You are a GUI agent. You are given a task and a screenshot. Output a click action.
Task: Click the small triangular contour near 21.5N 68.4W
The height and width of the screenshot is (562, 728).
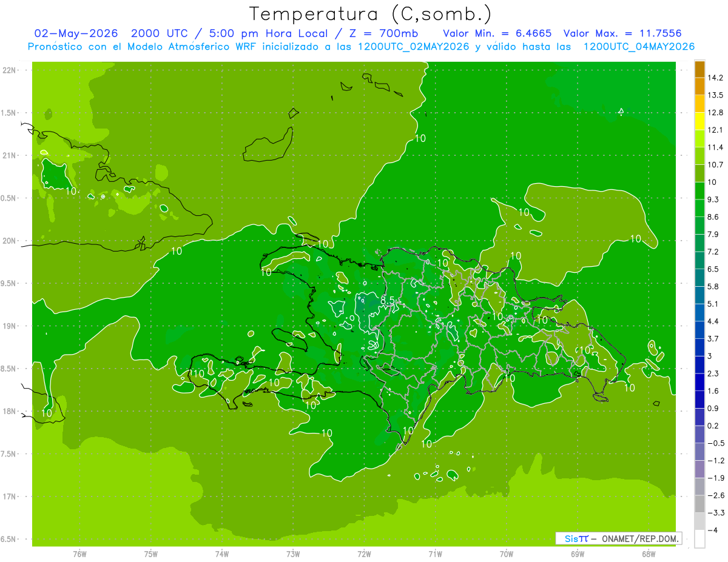pyautogui.click(x=621, y=111)
